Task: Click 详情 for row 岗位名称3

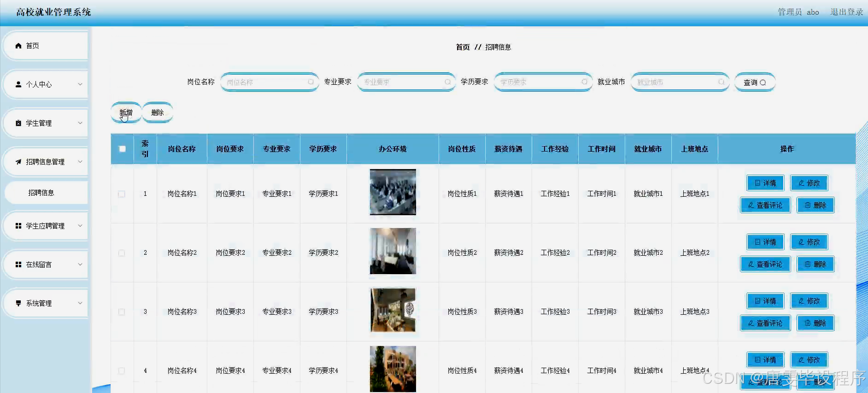Action: point(765,301)
